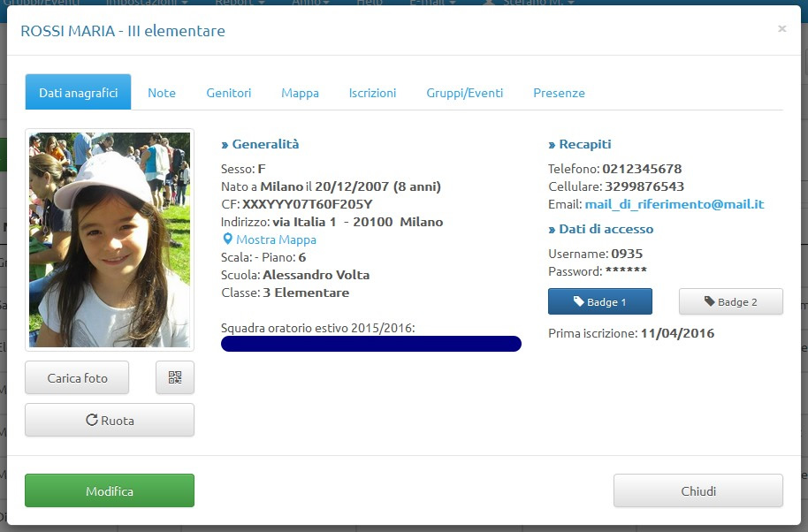
Task: Open E-mail menu in background navbar
Action: (x=432, y=3)
